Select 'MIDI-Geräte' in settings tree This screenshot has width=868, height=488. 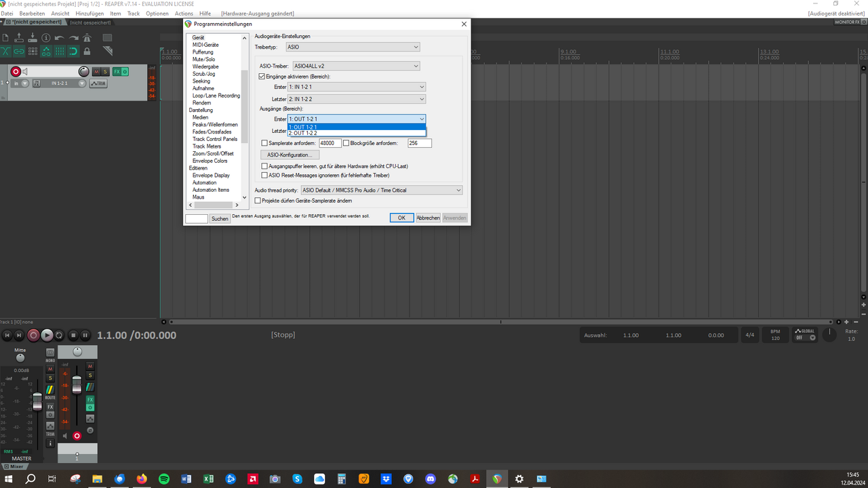point(205,45)
